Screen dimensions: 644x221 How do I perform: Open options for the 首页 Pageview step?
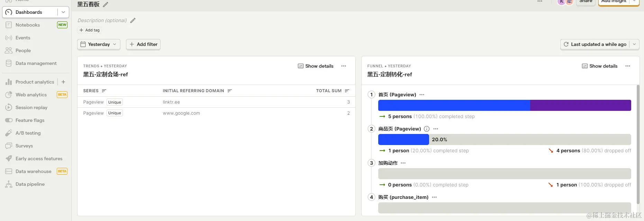pos(422,95)
